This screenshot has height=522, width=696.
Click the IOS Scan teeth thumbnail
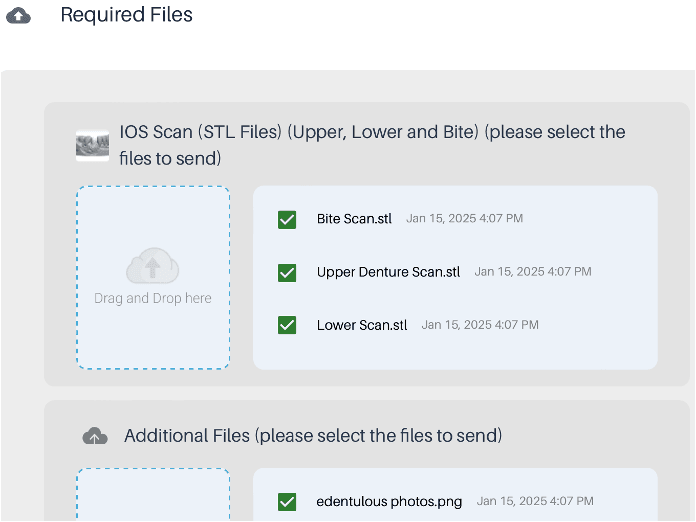92,145
